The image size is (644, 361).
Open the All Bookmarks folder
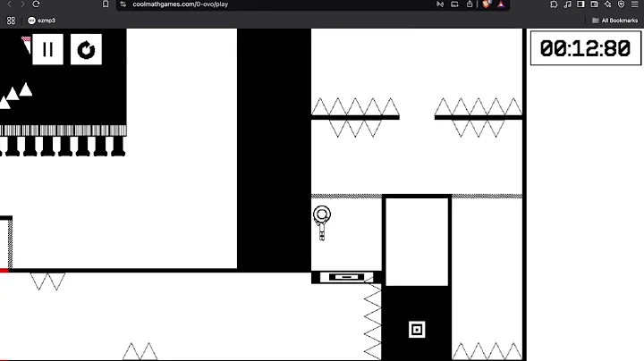click(614, 21)
